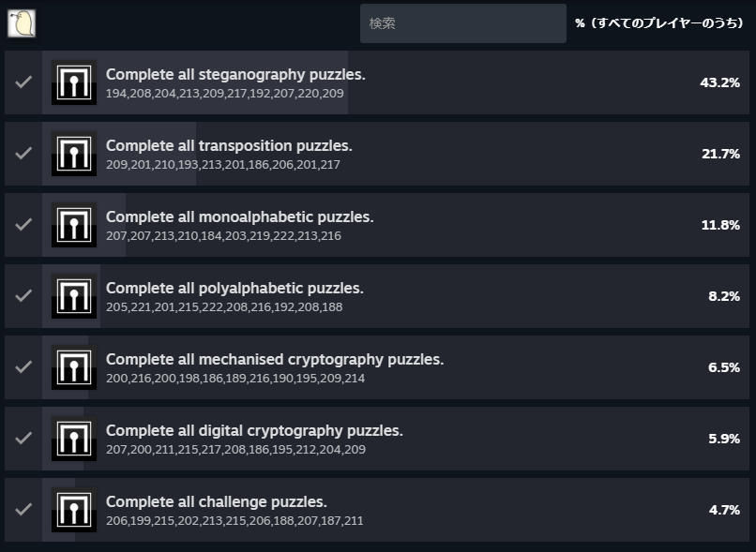This screenshot has height=552, width=756.
Task: Click the digital cryptography achievement icon
Action: click(74, 439)
